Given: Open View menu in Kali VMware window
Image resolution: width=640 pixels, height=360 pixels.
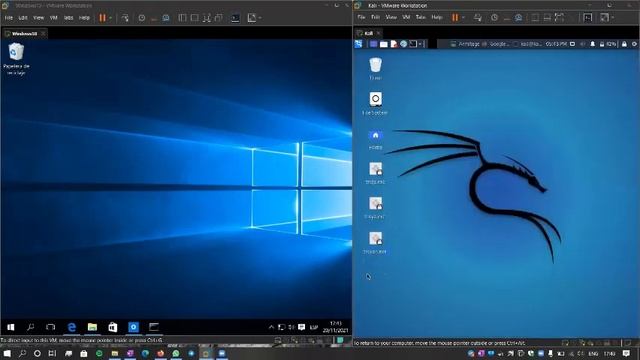Looking at the screenshot, I should tap(391, 17).
